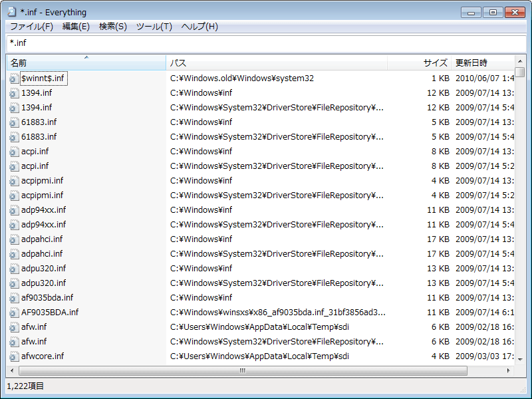Select acpi.inf located in C:¥Windows¥inf
532x399 pixels.
[x=35, y=152]
